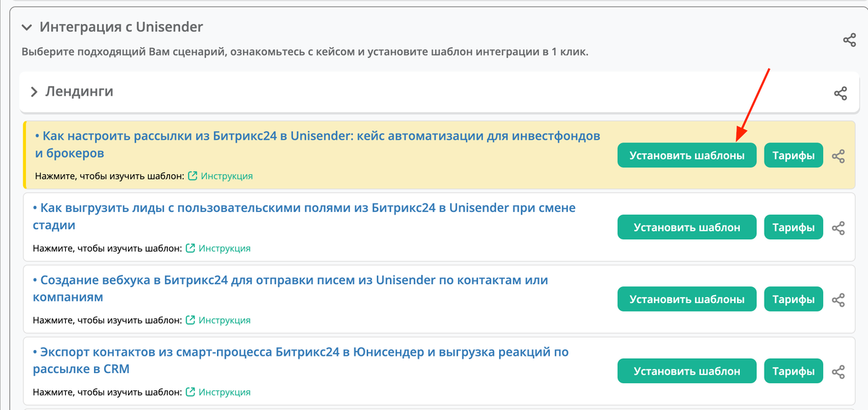
Task: Share the investment funds mailing case
Action: 838,155
